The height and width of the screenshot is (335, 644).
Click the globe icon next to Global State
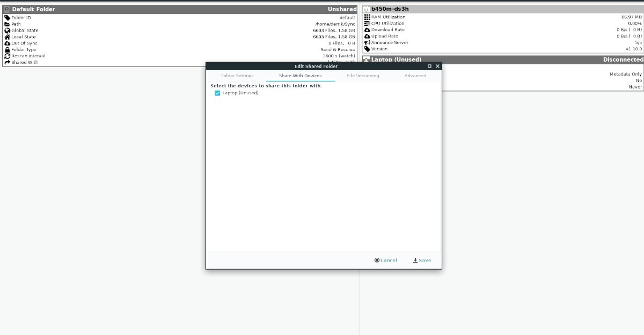tap(7, 30)
